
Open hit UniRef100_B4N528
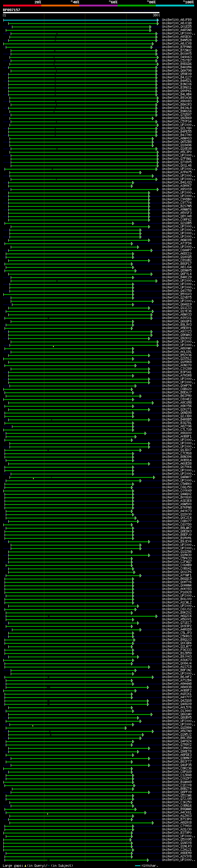point(177,40)
